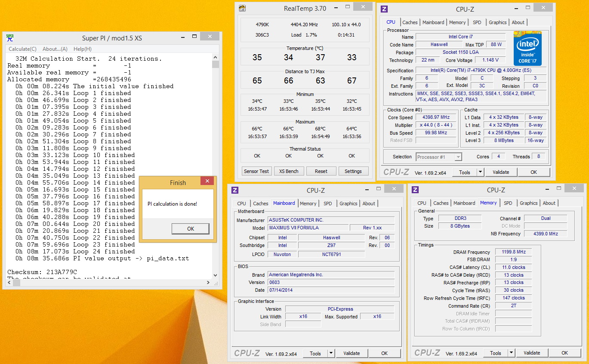Click OK in CPU-Z Memory window
This screenshot has width=589, height=364.
(564, 353)
